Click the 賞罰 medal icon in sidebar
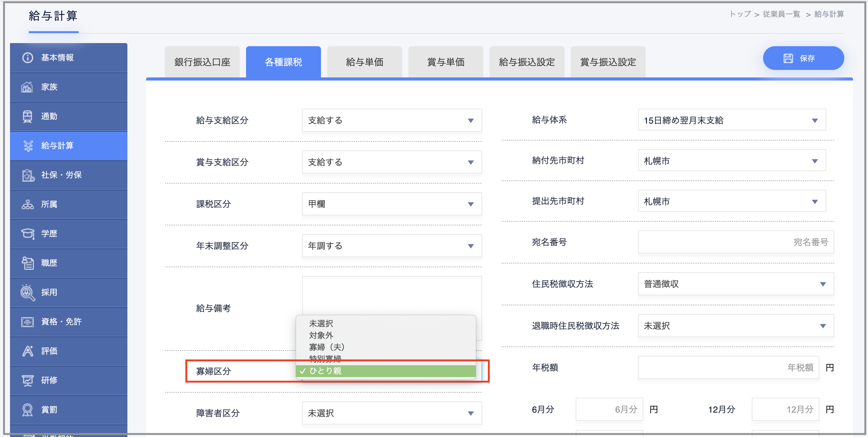868x437 pixels. tap(27, 410)
